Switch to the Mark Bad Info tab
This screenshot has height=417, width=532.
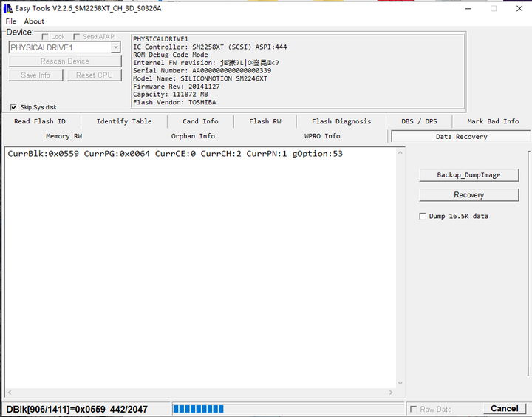coord(493,121)
